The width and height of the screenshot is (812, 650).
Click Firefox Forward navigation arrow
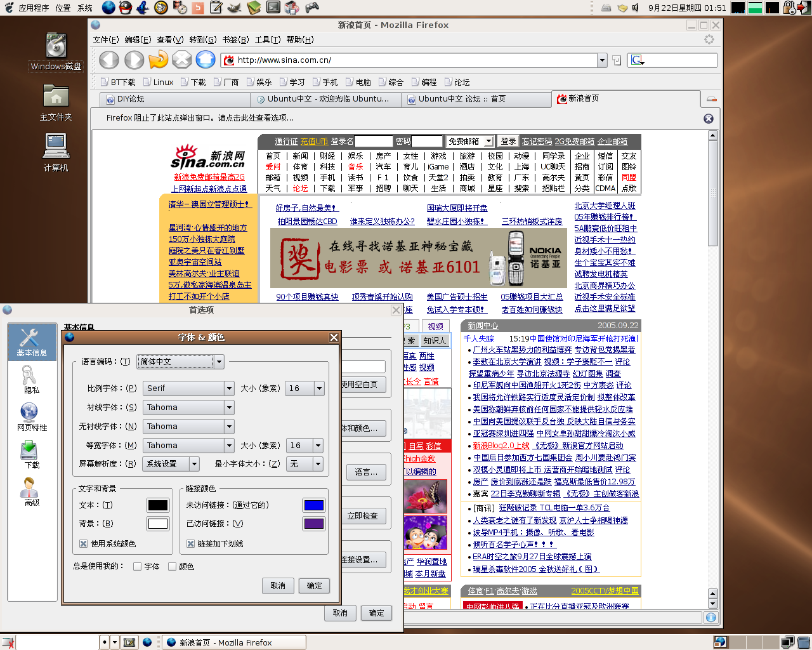pos(134,60)
